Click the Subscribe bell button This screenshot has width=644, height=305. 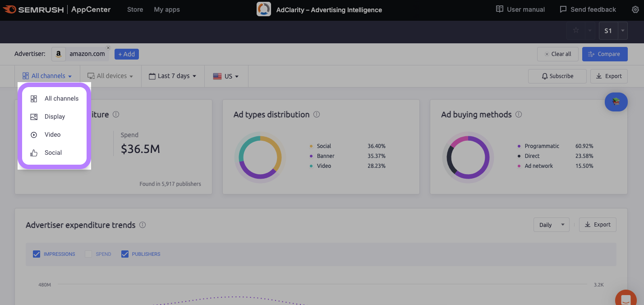click(557, 76)
